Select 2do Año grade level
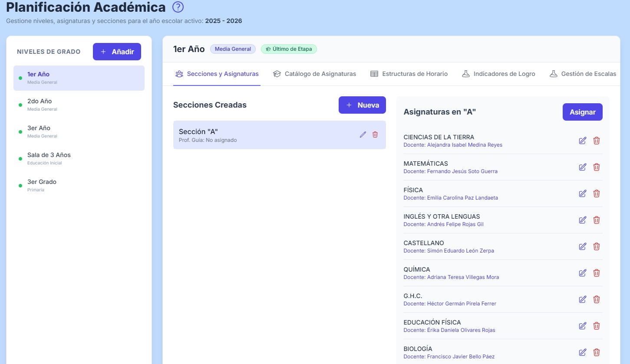This screenshot has height=364, width=630. click(x=79, y=105)
